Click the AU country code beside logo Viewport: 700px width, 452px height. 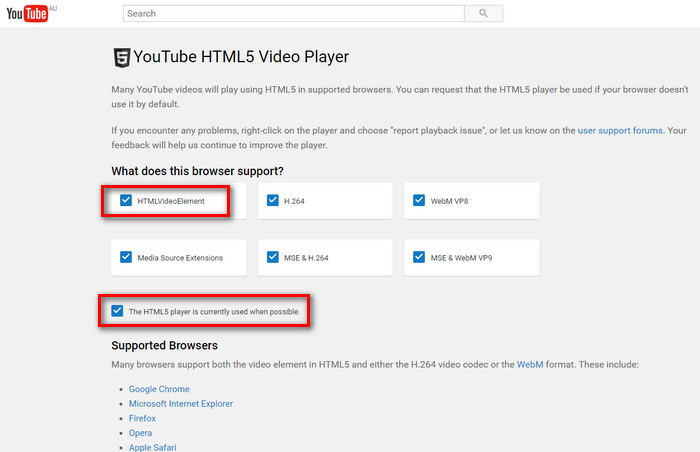point(53,8)
